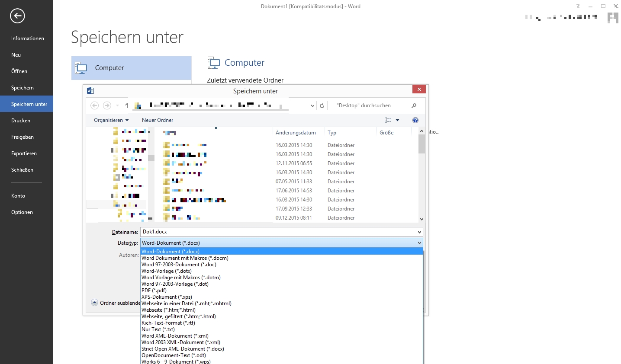Click Ordner ausblenden toggle

[116, 303]
